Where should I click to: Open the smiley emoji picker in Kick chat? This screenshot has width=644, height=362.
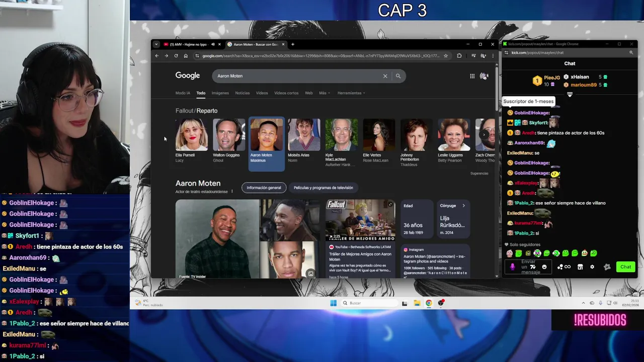[x=544, y=267]
